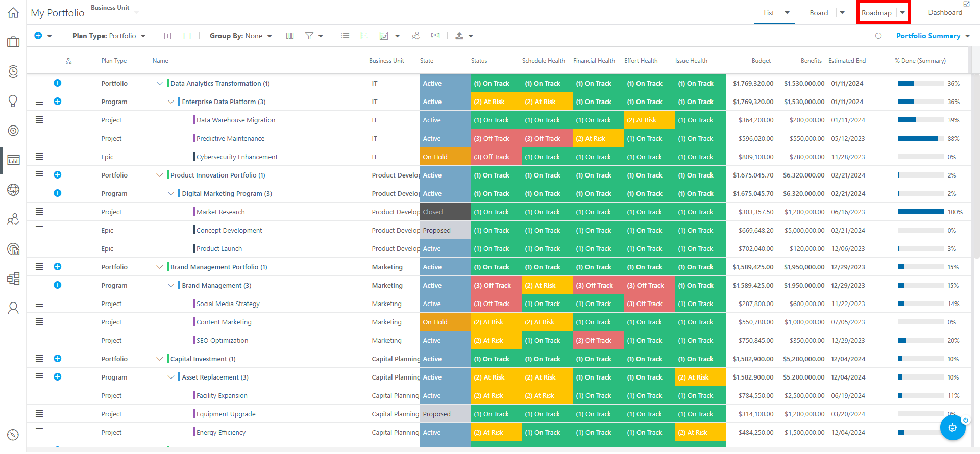The width and height of the screenshot is (980, 454).
Task: Sort by the Budget column header
Action: point(761,61)
